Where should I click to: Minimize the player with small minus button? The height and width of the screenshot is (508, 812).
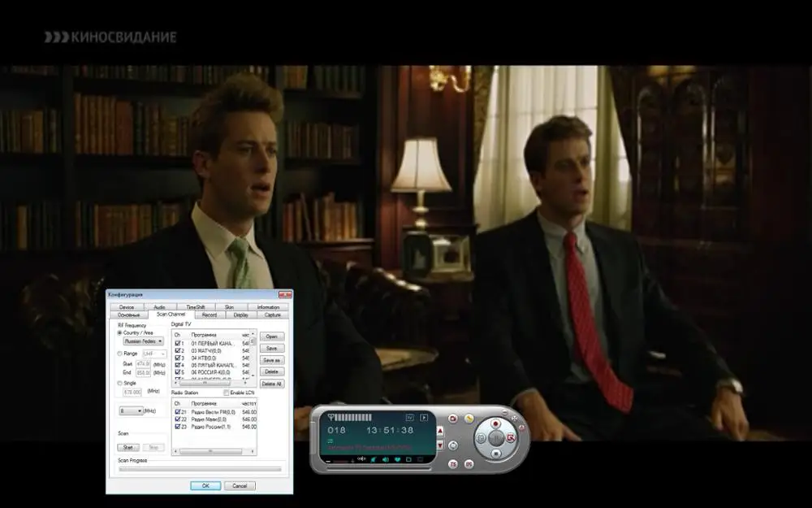coord(504,412)
